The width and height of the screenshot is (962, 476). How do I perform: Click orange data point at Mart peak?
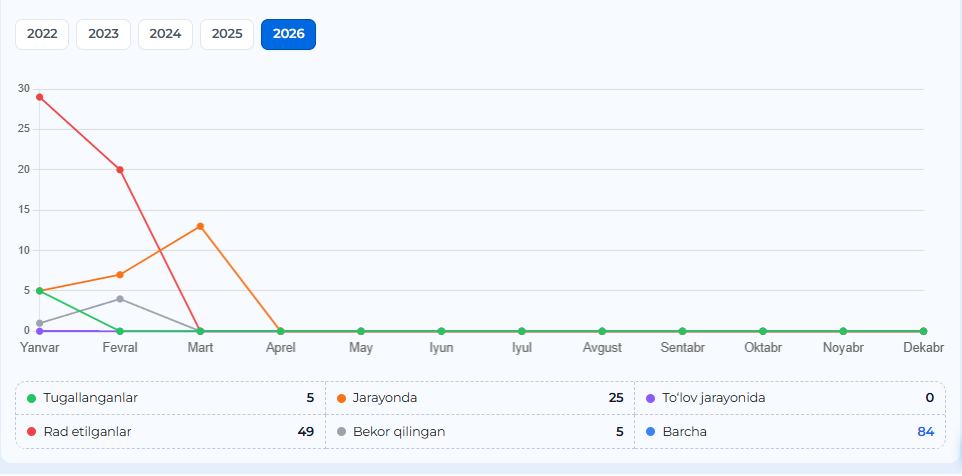pos(200,226)
